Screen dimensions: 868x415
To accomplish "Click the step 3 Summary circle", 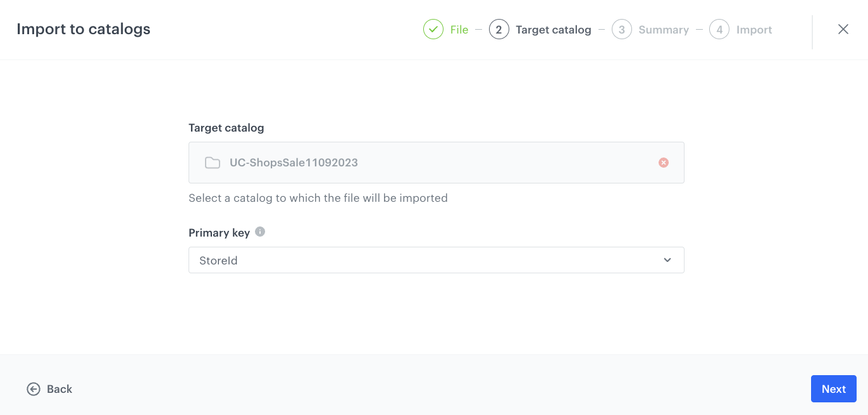I will (622, 29).
